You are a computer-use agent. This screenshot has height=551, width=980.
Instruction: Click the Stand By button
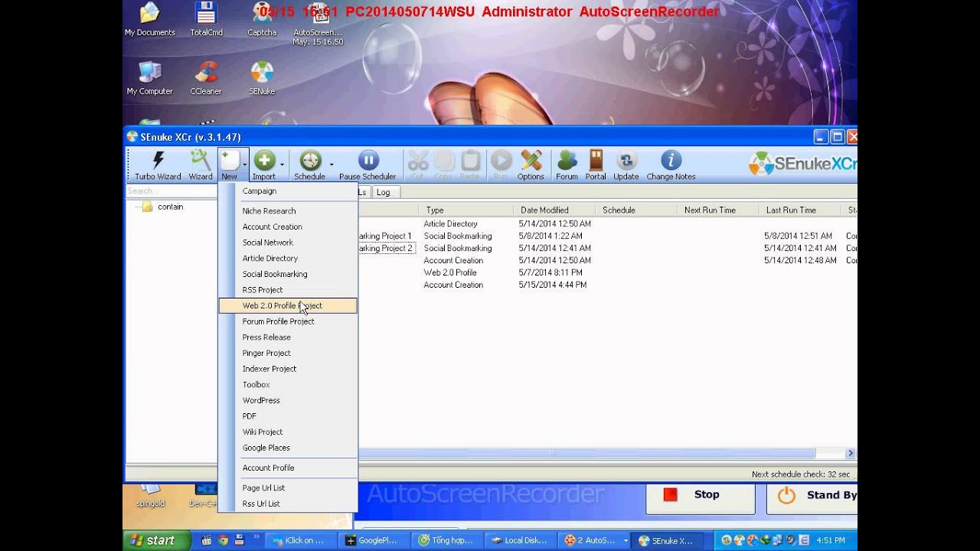(x=812, y=495)
